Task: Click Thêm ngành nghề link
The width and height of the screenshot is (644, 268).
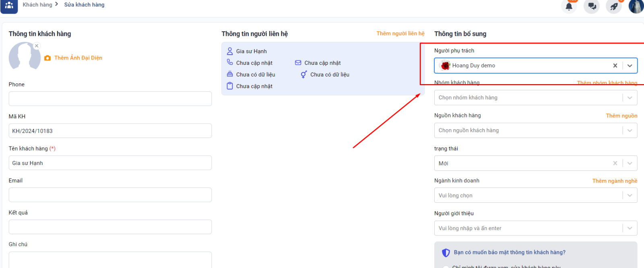Action: pyautogui.click(x=615, y=181)
